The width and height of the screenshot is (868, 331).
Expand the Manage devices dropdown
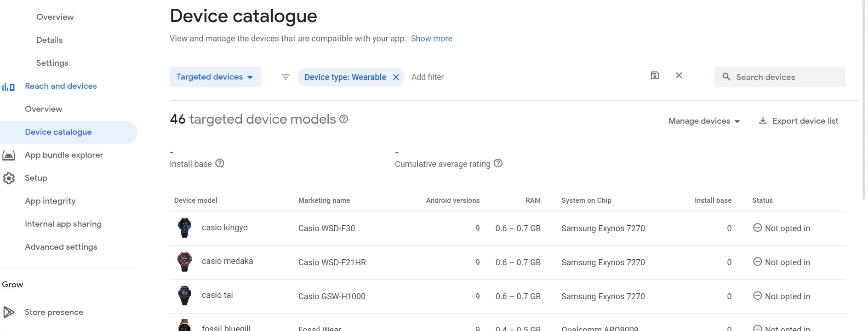[704, 121]
